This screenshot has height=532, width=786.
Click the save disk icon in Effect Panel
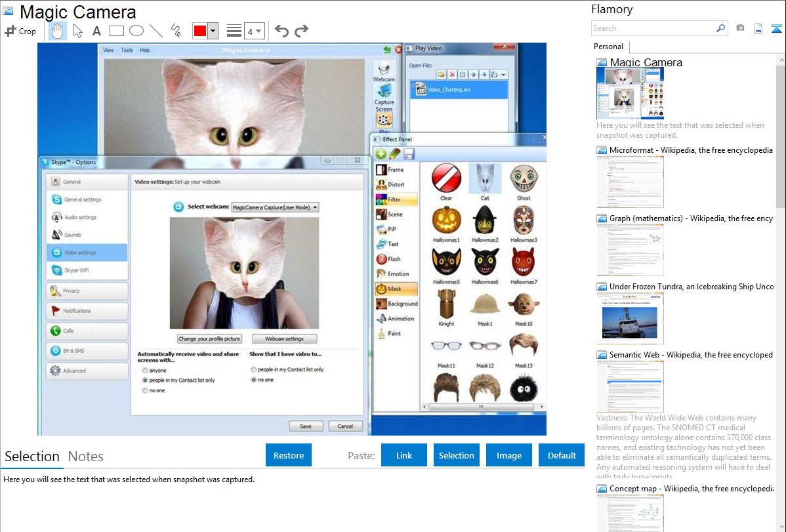click(409, 154)
